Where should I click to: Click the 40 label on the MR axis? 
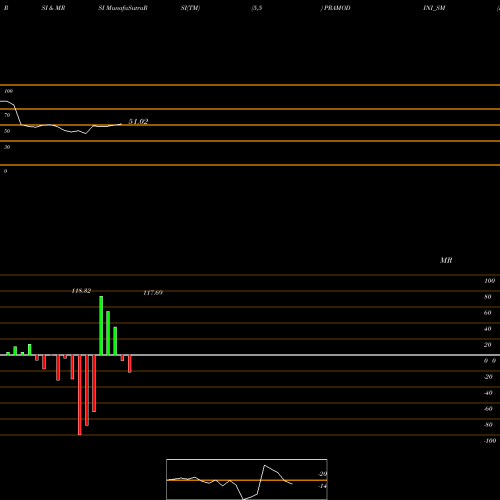(x=488, y=329)
